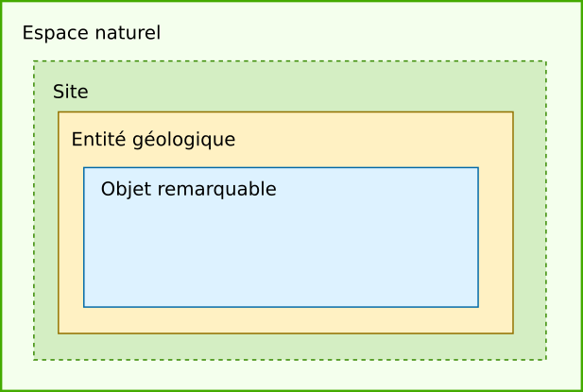Click the 'Entité géologique' label
The image size is (583, 392).
(x=153, y=140)
